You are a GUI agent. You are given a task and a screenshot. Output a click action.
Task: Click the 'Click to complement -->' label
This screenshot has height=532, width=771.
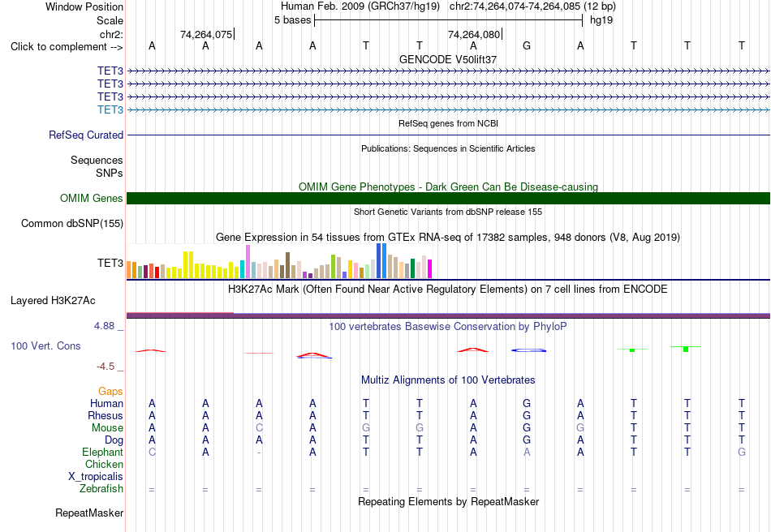[67, 47]
